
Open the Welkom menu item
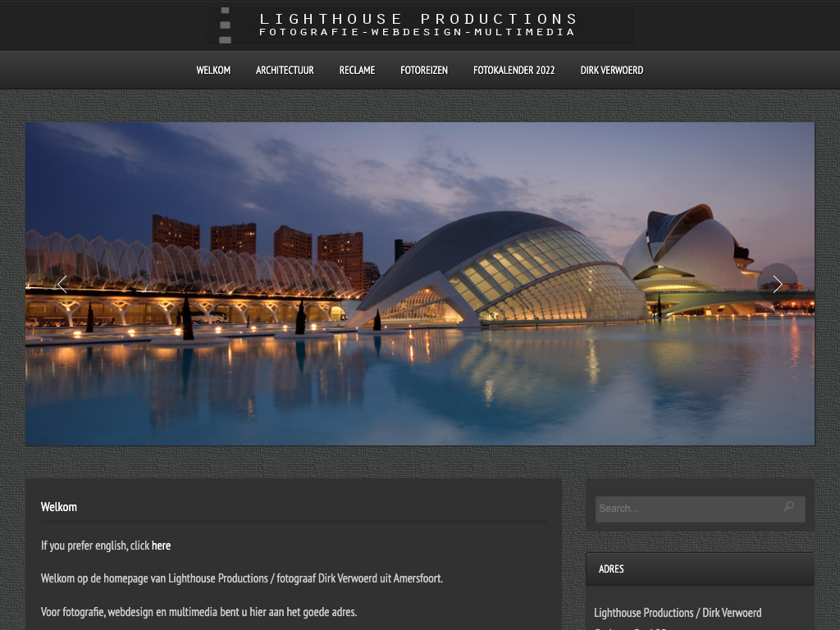(213, 71)
